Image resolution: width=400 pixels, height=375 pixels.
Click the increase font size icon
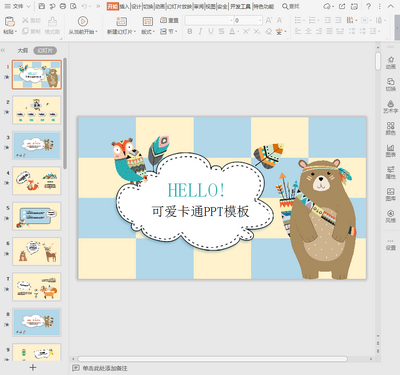269,20
